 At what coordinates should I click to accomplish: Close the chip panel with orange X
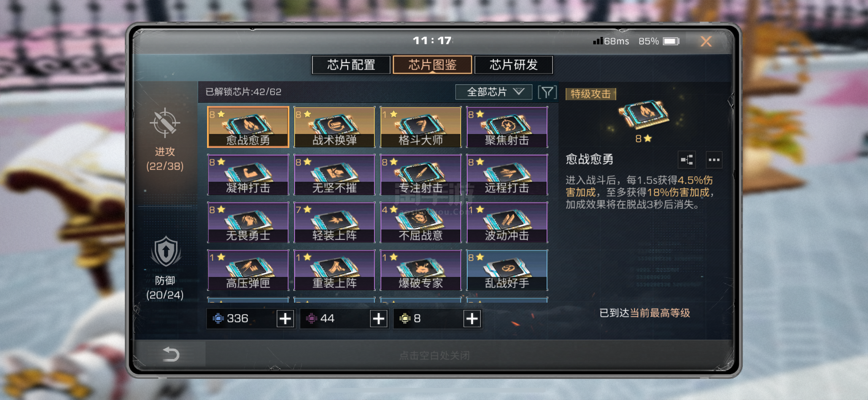coord(706,42)
